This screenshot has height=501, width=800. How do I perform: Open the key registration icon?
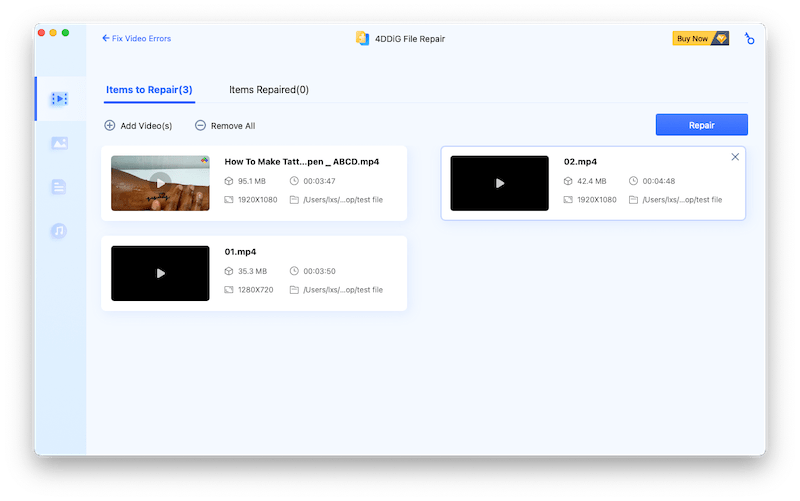point(749,38)
